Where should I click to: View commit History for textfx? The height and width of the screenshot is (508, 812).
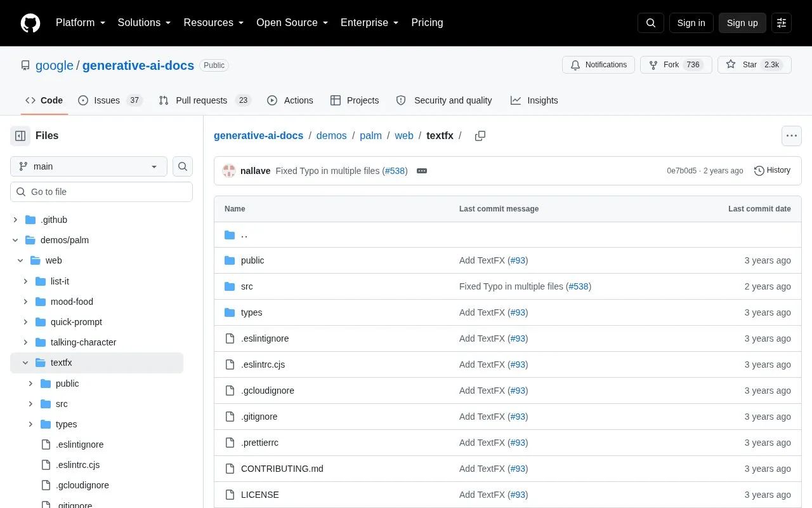click(773, 170)
